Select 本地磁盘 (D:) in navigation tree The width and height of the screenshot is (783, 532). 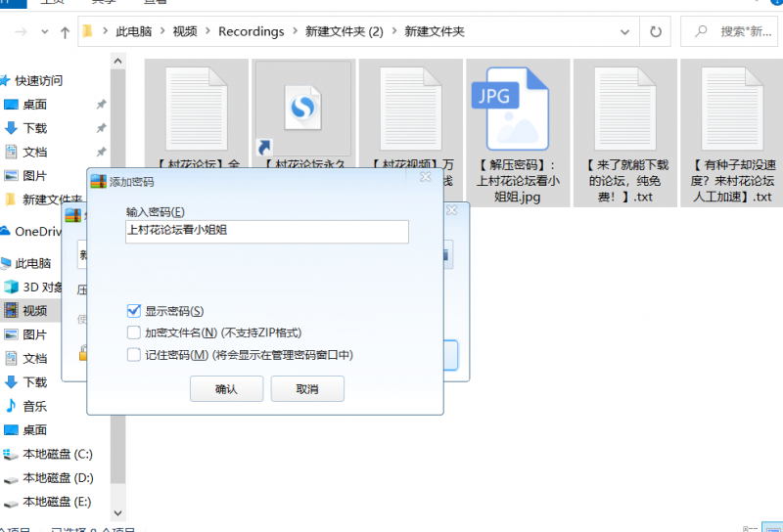click(x=57, y=478)
